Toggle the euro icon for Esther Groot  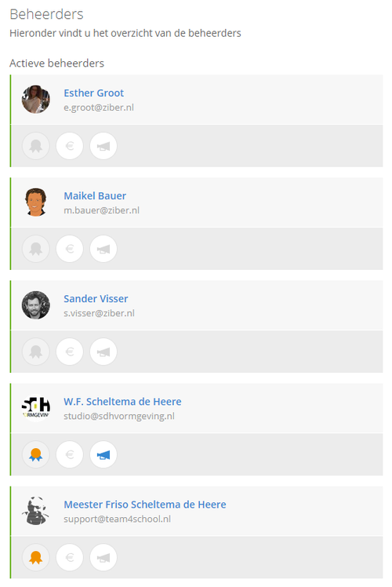(70, 146)
